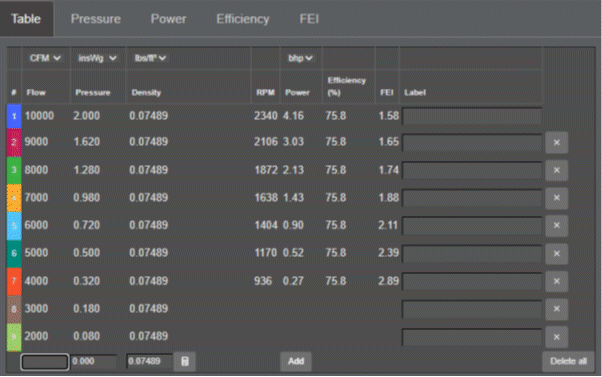
Task: Pick the red-orange swatch of row 7
Action: 14,281
